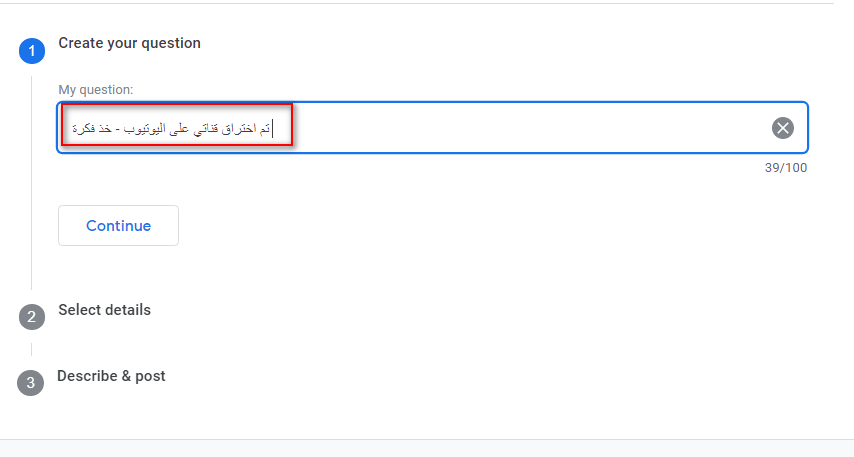
Task: Place cursor in the Arabic question text
Action: click(172, 129)
